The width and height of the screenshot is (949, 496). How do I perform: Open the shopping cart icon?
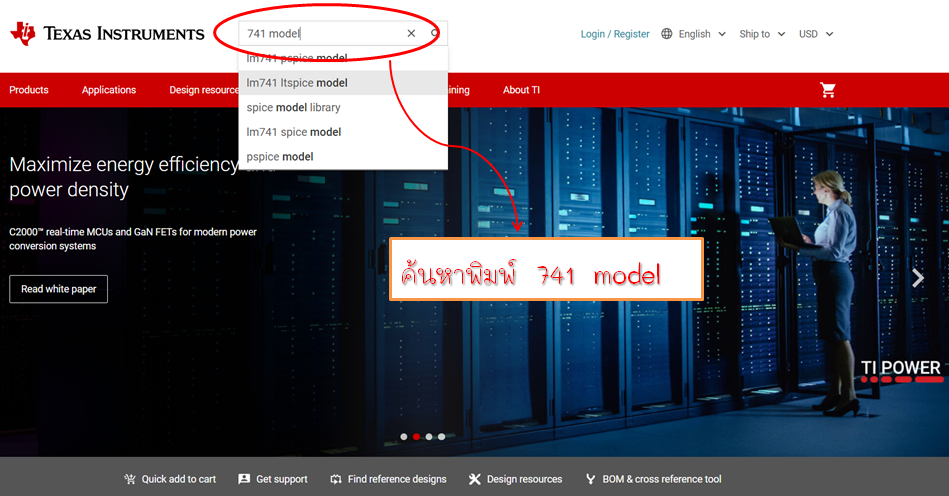coord(827,90)
